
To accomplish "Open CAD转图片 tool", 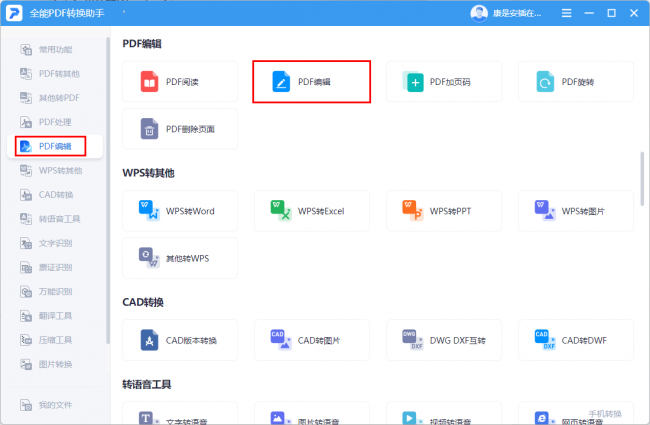I will [x=312, y=340].
